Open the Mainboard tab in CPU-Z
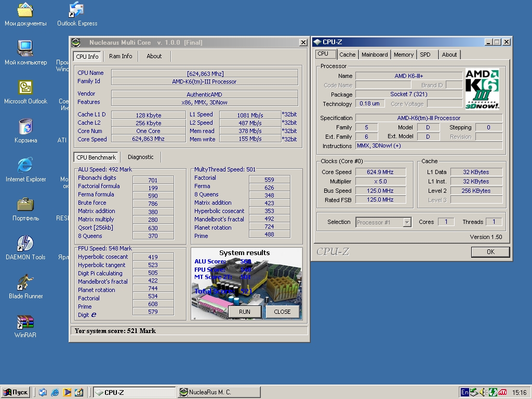The height and width of the screenshot is (399, 532). tap(375, 55)
